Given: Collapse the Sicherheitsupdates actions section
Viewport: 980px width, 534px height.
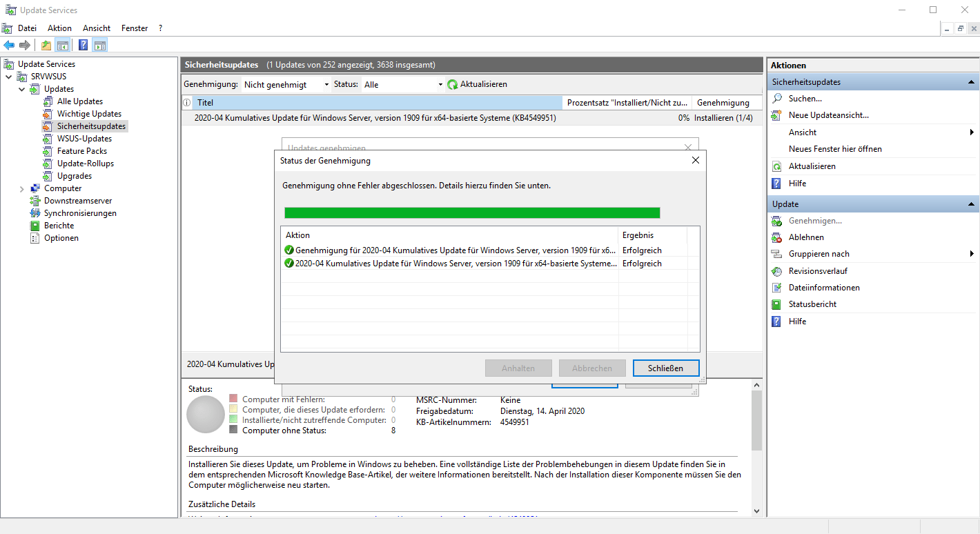Looking at the screenshot, I should click(972, 82).
